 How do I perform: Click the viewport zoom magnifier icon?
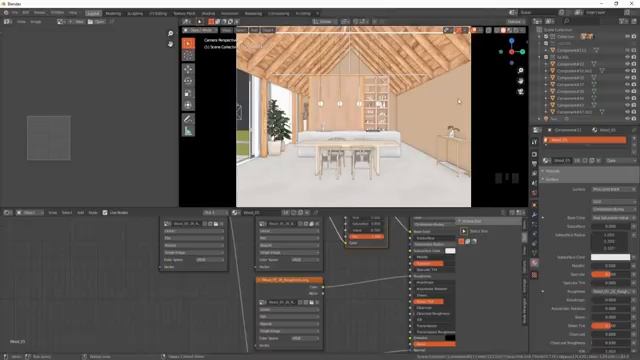tap(520, 71)
